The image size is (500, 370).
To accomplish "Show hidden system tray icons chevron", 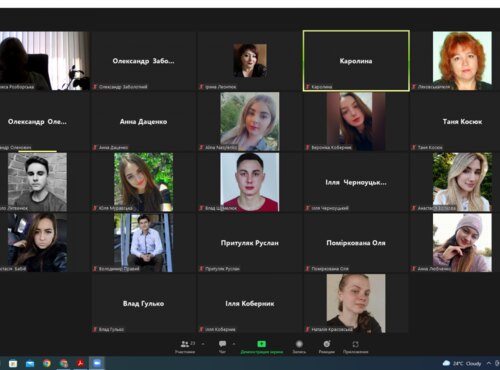I will coord(489,363).
